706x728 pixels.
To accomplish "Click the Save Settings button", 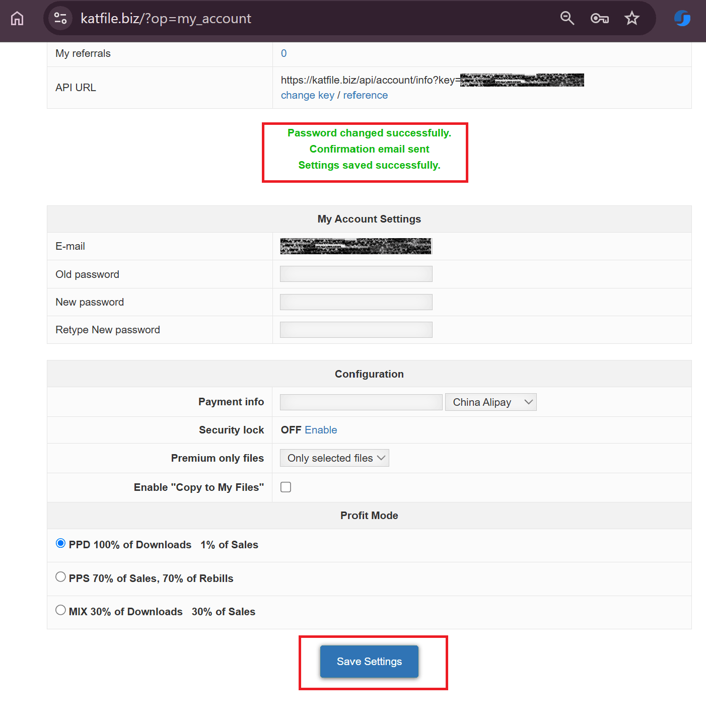I will tap(369, 662).
